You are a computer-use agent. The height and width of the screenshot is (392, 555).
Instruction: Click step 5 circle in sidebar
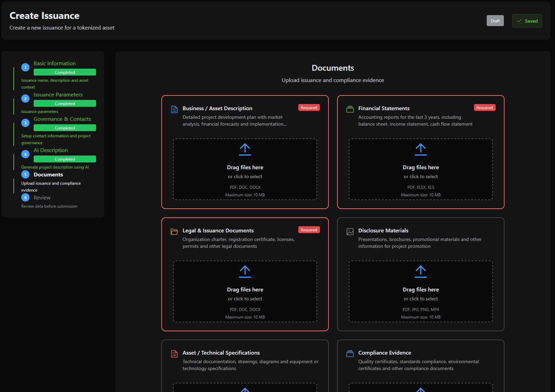[x=25, y=174]
